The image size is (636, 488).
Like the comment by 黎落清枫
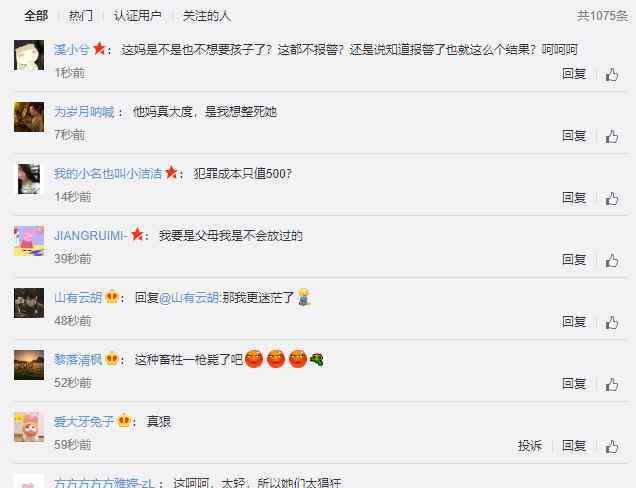pyautogui.click(x=612, y=385)
